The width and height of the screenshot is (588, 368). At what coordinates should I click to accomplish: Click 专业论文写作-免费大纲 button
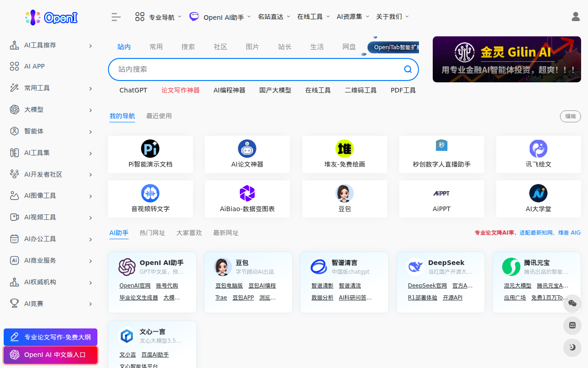click(x=51, y=337)
